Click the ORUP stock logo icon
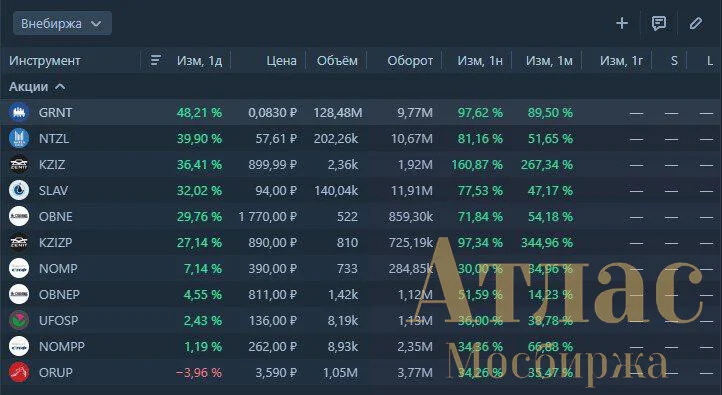This screenshot has width=722, height=395. [19, 372]
